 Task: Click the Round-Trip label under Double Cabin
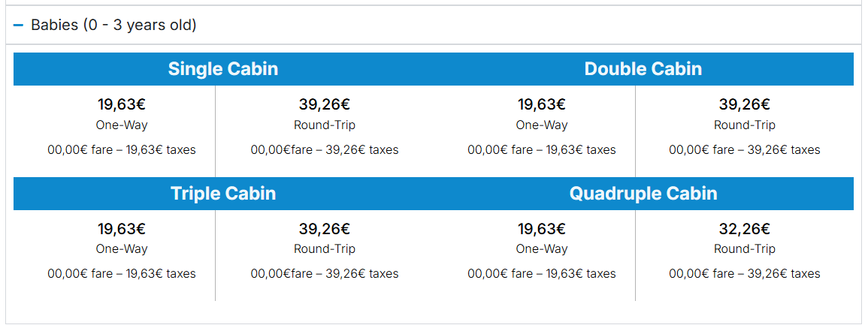pos(745,125)
